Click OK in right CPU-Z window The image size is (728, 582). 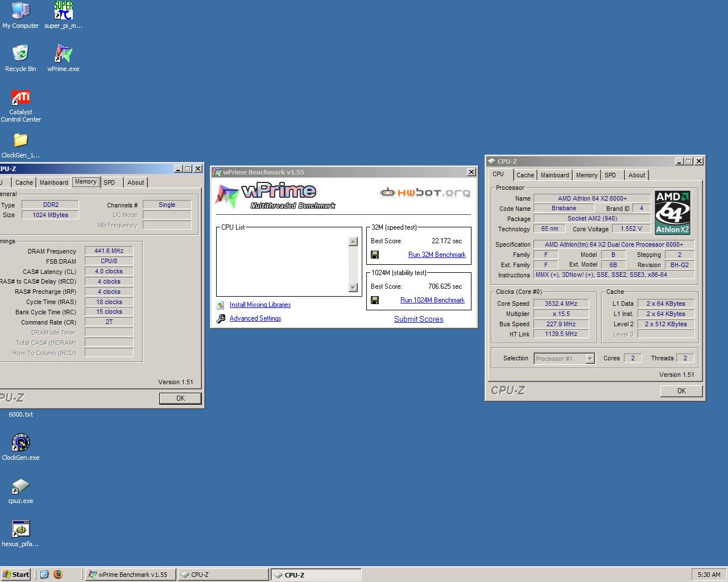(681, 391)
